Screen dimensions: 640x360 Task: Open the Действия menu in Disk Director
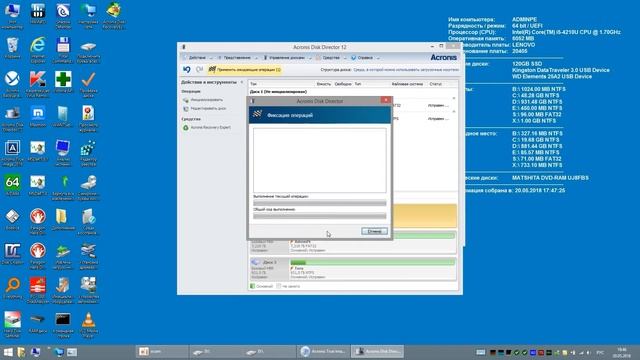pyautogui.click(x=197, y=58)
